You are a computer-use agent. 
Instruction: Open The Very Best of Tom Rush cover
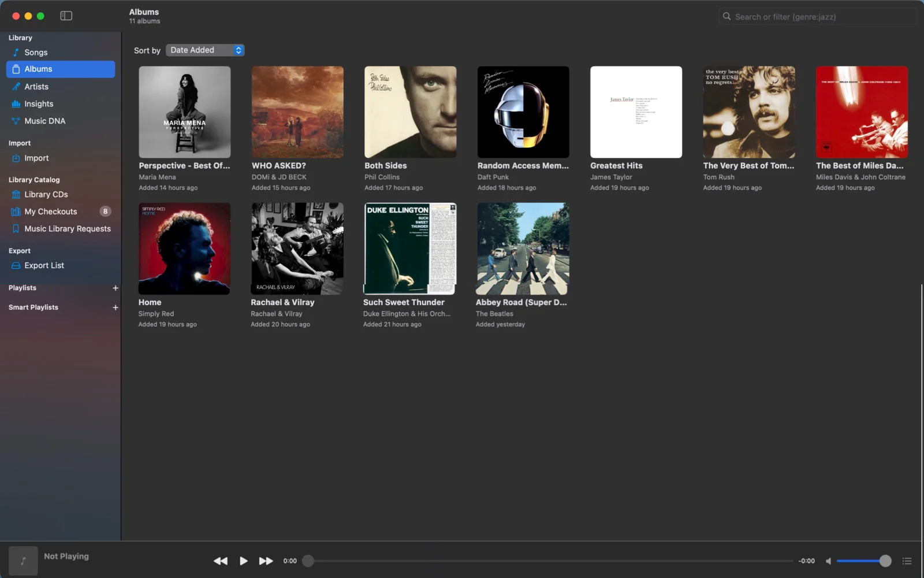(x=749, y=112)
